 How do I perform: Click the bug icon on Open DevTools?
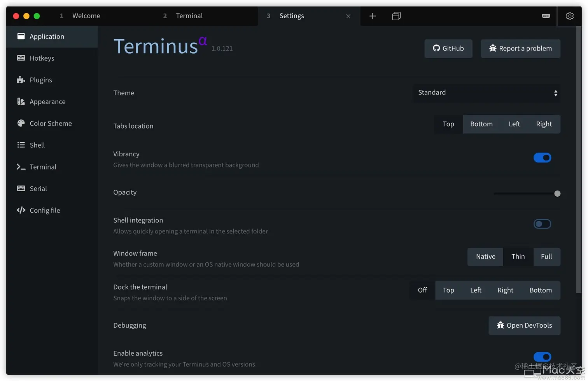500,325
